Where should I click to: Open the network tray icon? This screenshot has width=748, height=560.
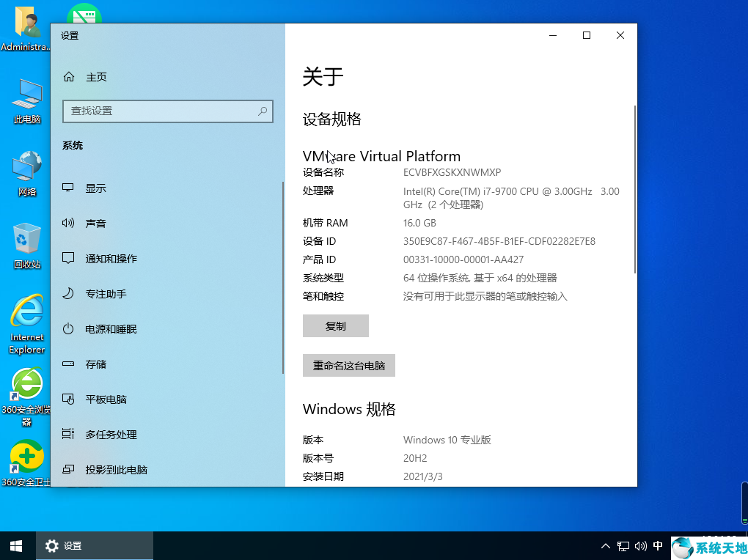pos(623,546)
